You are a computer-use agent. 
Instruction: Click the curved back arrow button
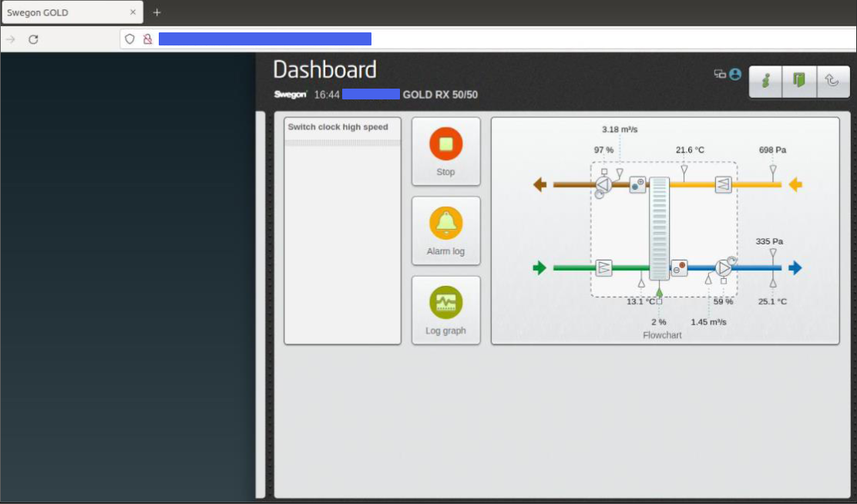click(832, 81)
